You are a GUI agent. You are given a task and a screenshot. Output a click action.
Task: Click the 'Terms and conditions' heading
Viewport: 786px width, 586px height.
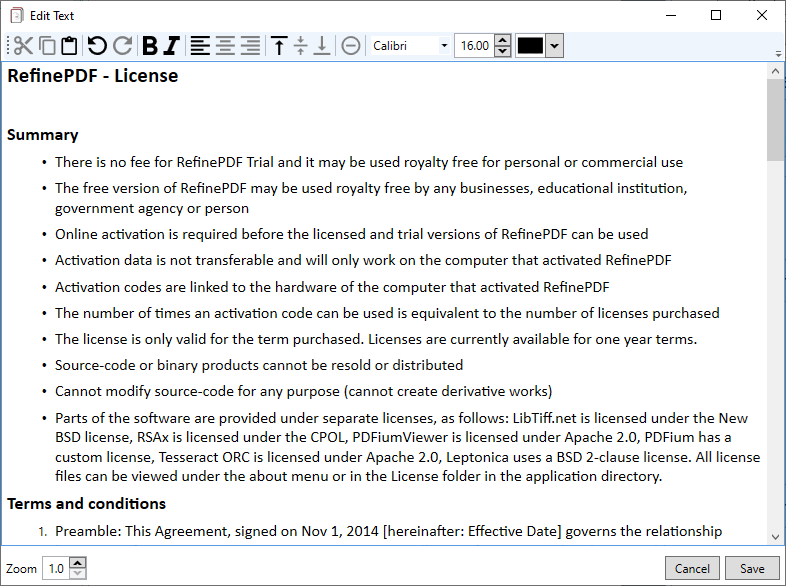click(x=86, y=504)
